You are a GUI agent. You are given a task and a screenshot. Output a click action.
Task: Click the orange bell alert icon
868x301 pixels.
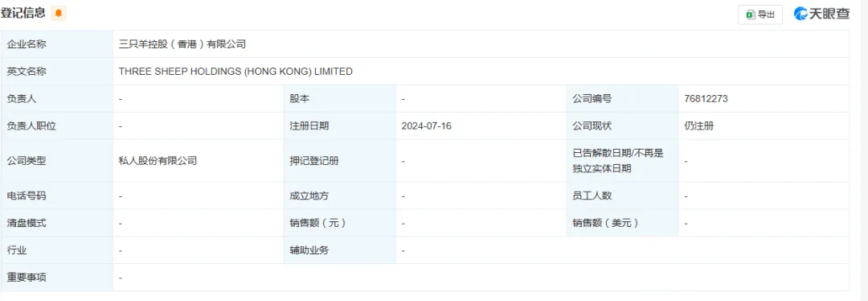pos(59,14)
